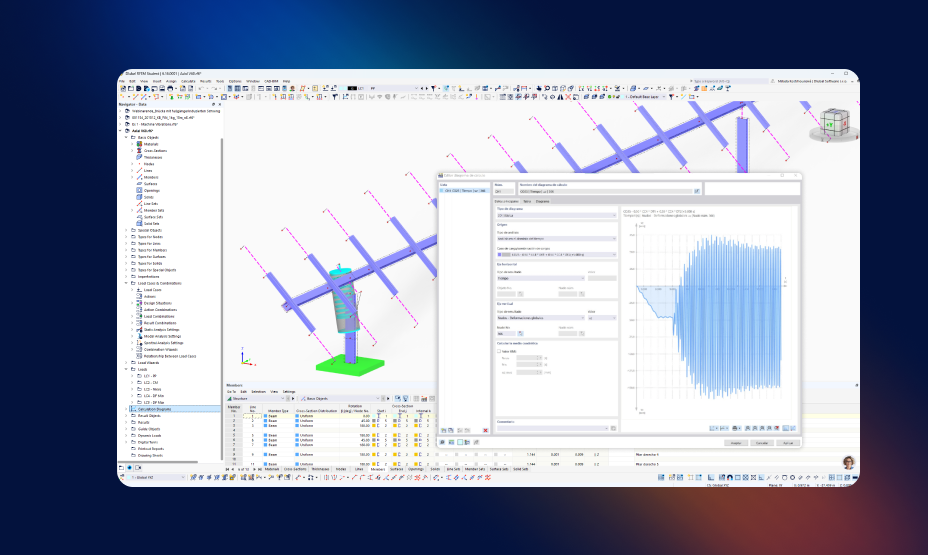928x555 pixels.
Task: Click the view navigation cube
Action: tap(834, 124)
